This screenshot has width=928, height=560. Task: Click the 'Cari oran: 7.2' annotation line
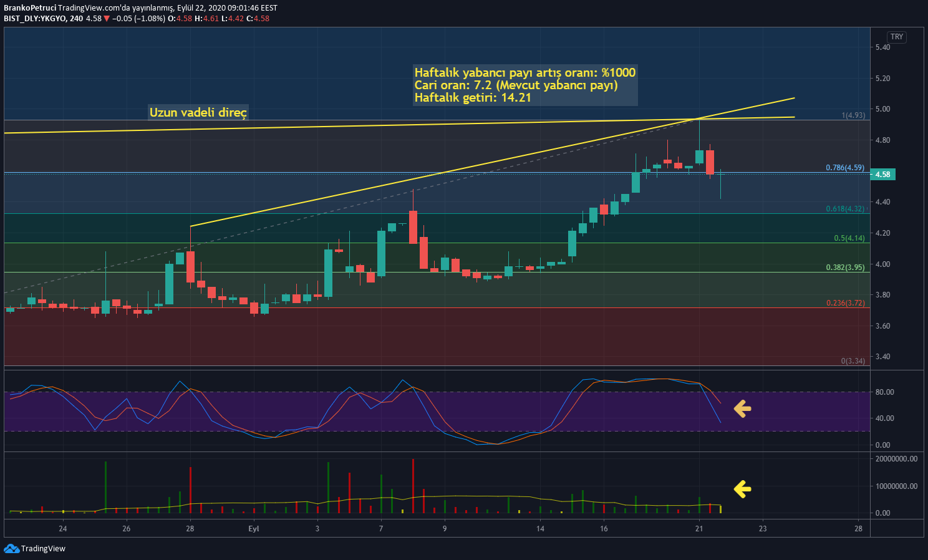[x=516, y=85]
